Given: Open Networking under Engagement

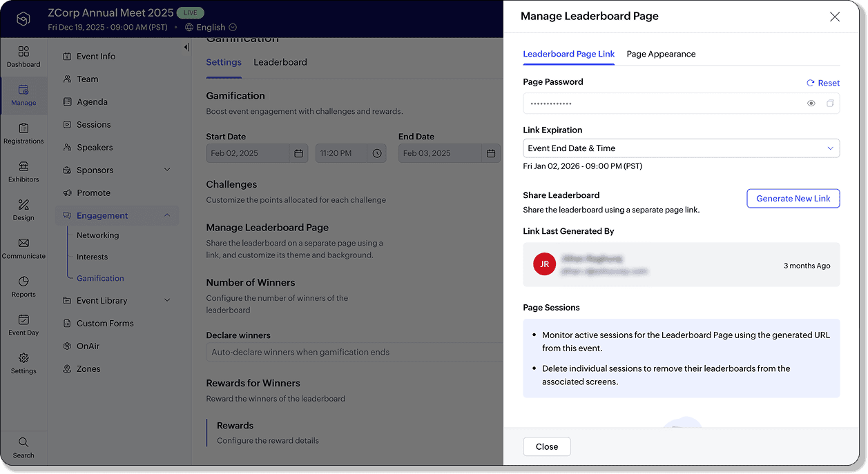Looking at the screenshot, I should click(97, 235).
